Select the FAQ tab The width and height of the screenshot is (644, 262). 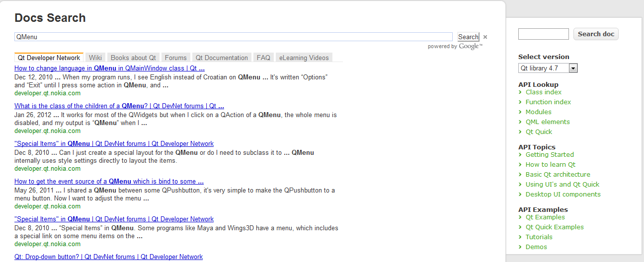click(x=263, y=58)
